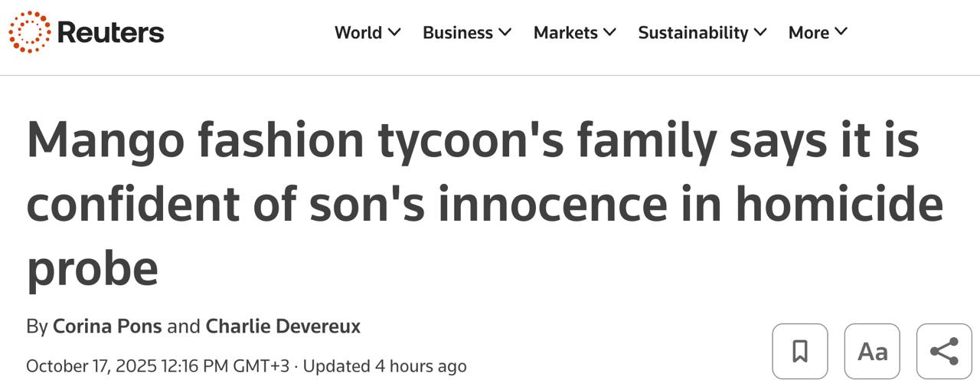Viewport: 980px width, 387px height.
Task: Share the article using the share icon
Action: tap(944, 351)
